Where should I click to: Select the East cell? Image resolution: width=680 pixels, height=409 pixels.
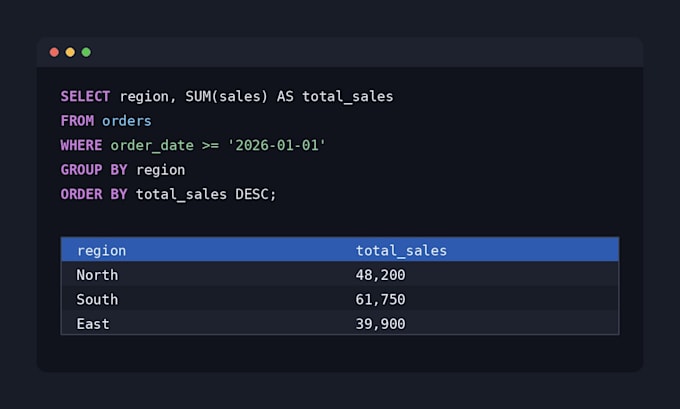(93, 324)
